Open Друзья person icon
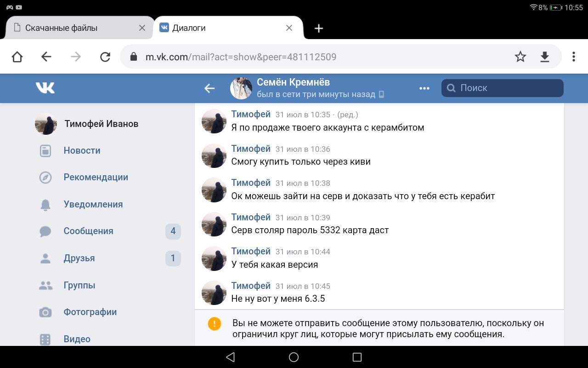The width and height of the screenshot is (588, 368). 45,259
